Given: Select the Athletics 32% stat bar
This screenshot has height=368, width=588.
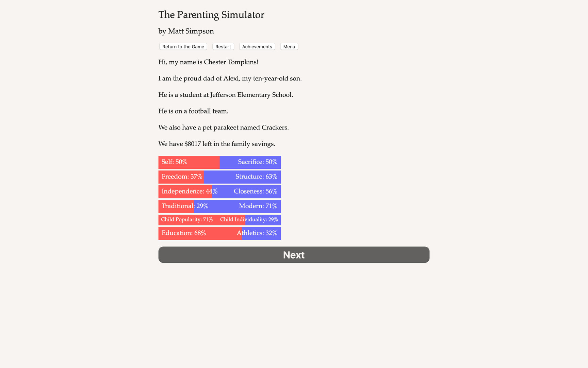Looking at the screenshot, I should click(261, 233).
